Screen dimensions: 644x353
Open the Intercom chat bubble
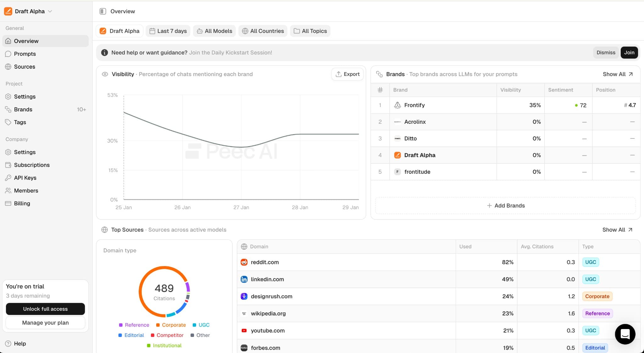(x=625, y=334)
